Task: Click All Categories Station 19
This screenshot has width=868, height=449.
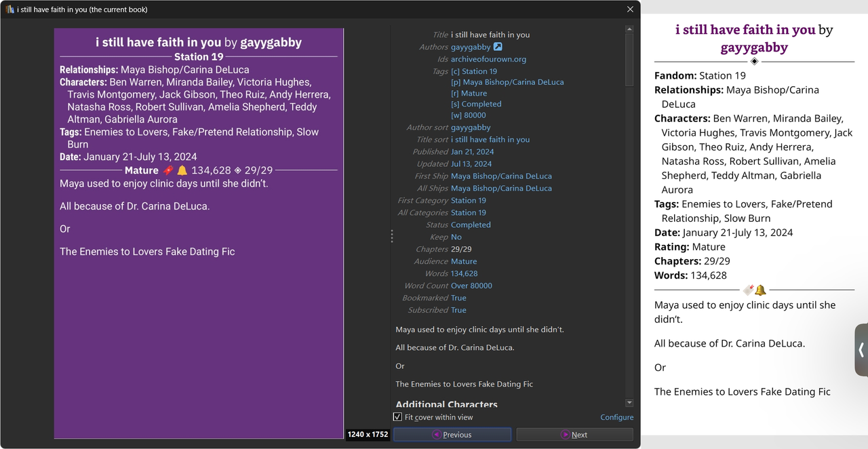Action: (469, 213)
